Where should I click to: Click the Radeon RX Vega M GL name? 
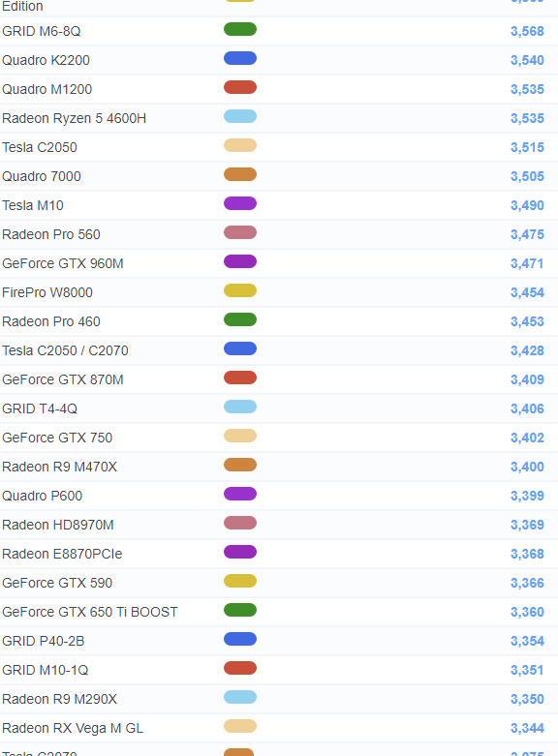pos(73,728)
